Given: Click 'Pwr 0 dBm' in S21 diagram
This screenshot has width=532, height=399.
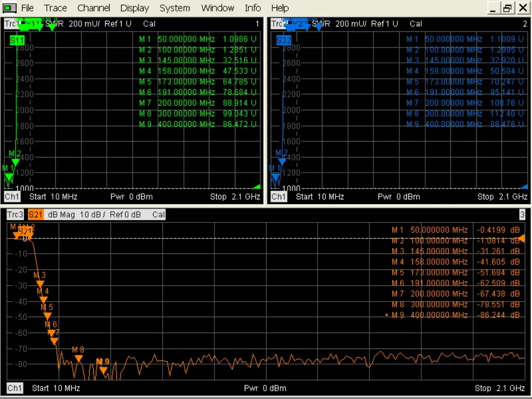Looking at the screenshot, I should [x=265, y=388].
